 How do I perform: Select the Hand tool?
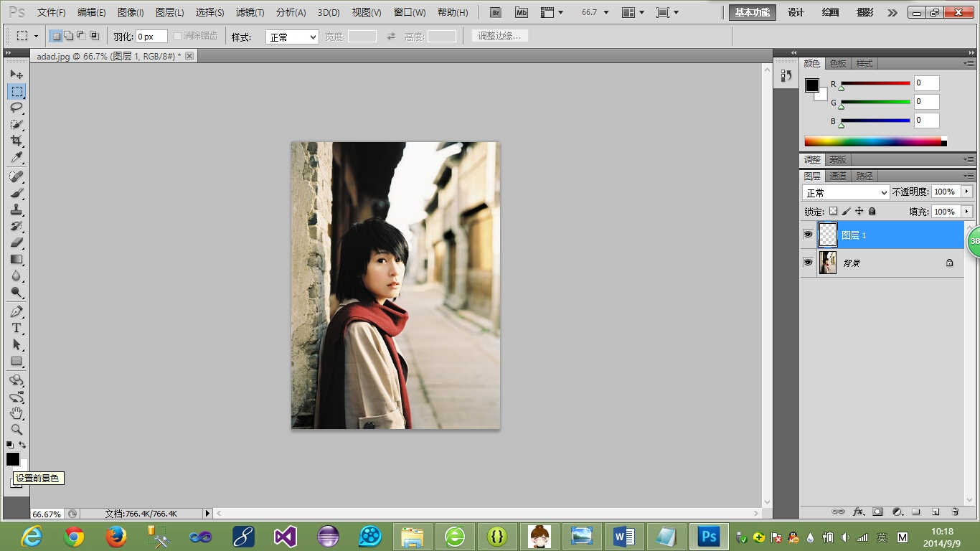(17, 413)
